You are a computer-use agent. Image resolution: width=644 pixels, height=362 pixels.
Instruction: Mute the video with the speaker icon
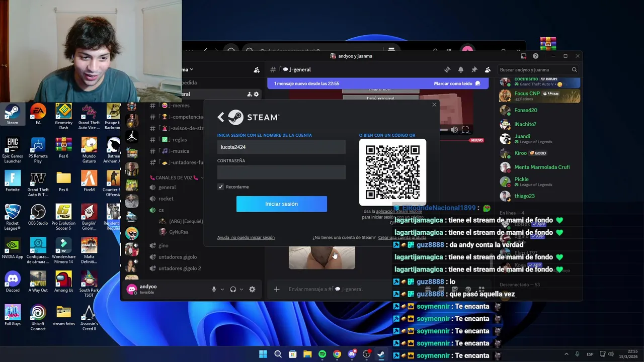454,130
